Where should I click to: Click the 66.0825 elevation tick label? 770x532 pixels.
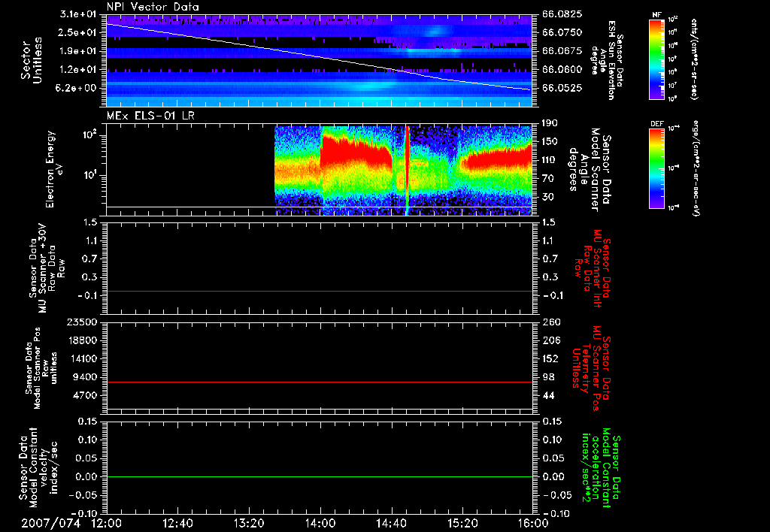[562, 14]
